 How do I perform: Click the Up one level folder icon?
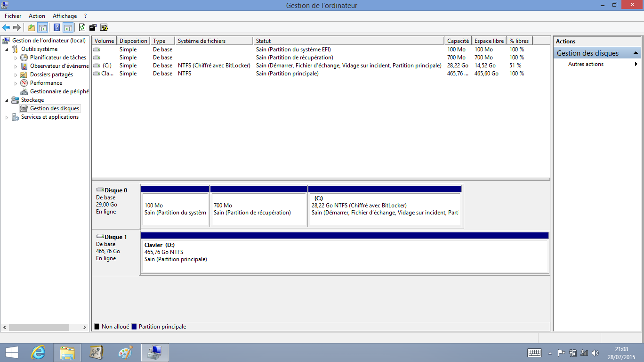(32, 27)
